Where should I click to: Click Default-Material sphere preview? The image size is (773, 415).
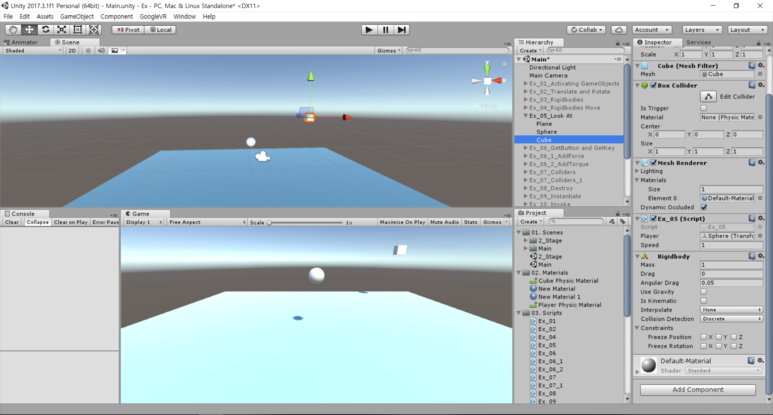pyautogui.click(x=649, y=365)
